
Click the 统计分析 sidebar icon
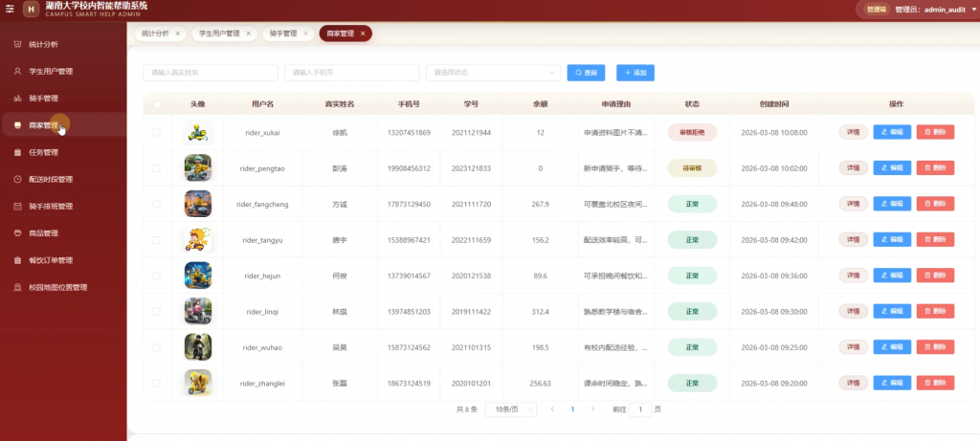coord(17,44)
